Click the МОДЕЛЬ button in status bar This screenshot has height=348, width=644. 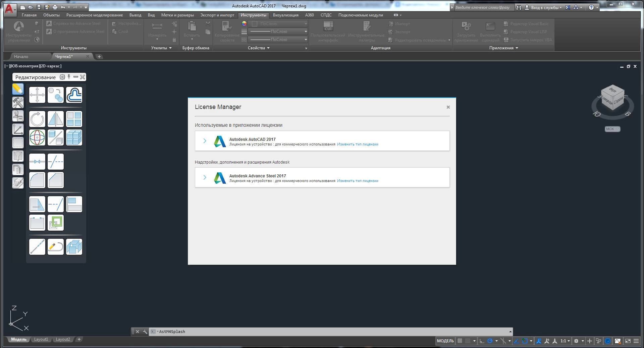click(x=445, y=341)
